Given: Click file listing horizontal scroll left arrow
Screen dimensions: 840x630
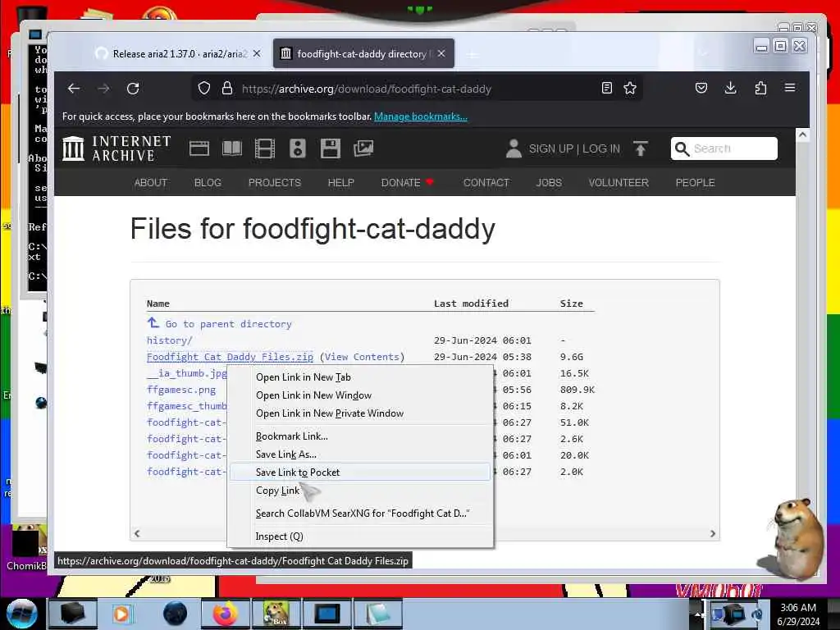Looking at the screenshot, I should point(137,533).
